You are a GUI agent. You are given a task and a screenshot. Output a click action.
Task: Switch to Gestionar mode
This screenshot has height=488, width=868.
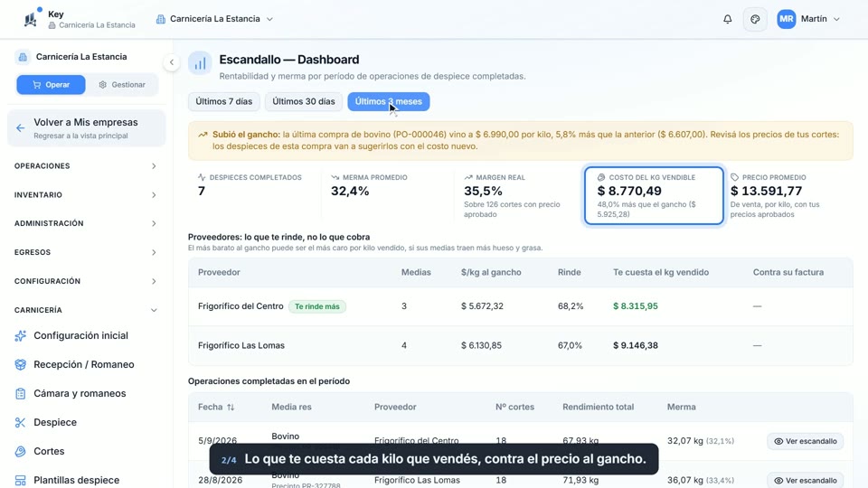(122, 85)
